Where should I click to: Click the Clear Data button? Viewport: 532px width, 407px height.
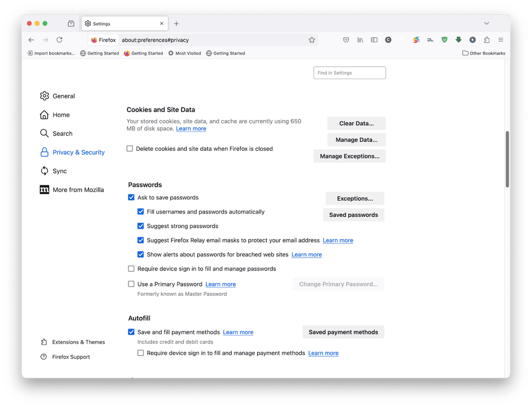(x=356, y=123)
